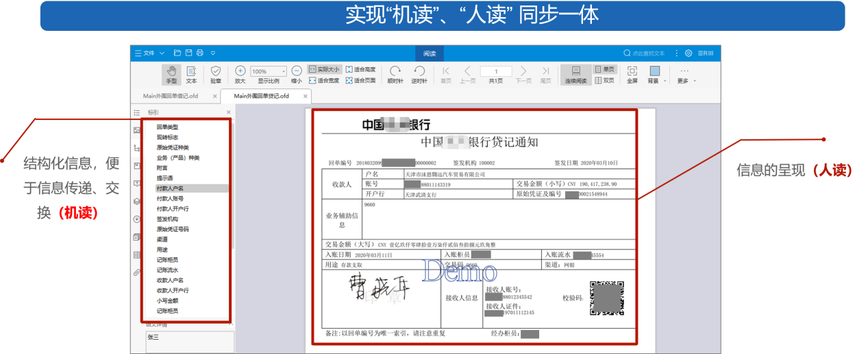Open the attachment paperclip sidebar icon
Image resolution: width=868 pixels, height=354 pixels.
point(137,272)
